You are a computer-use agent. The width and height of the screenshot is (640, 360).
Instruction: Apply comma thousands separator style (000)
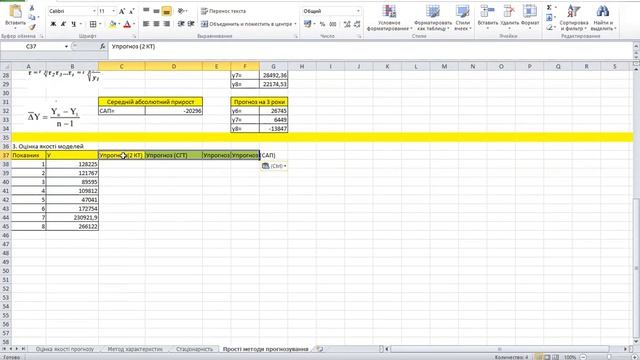[x=333, y=24]
